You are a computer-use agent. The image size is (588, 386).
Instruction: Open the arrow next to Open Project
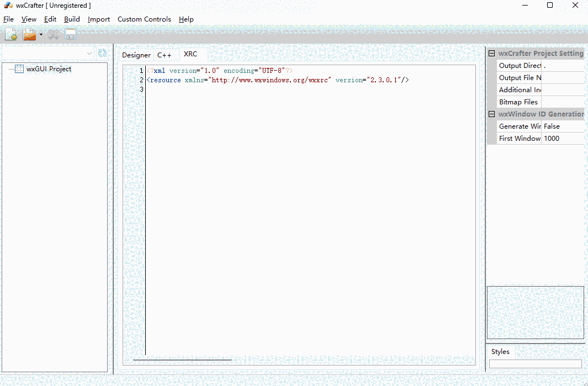[41, 35]
